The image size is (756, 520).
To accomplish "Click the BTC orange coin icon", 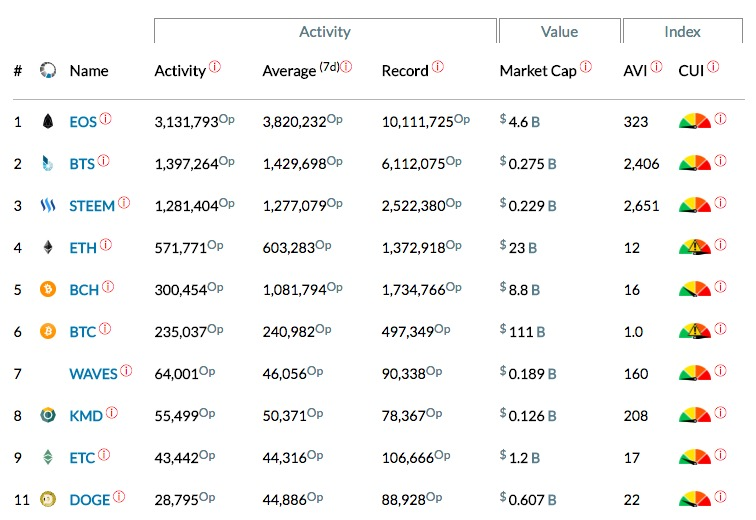I will pos(48,331).
